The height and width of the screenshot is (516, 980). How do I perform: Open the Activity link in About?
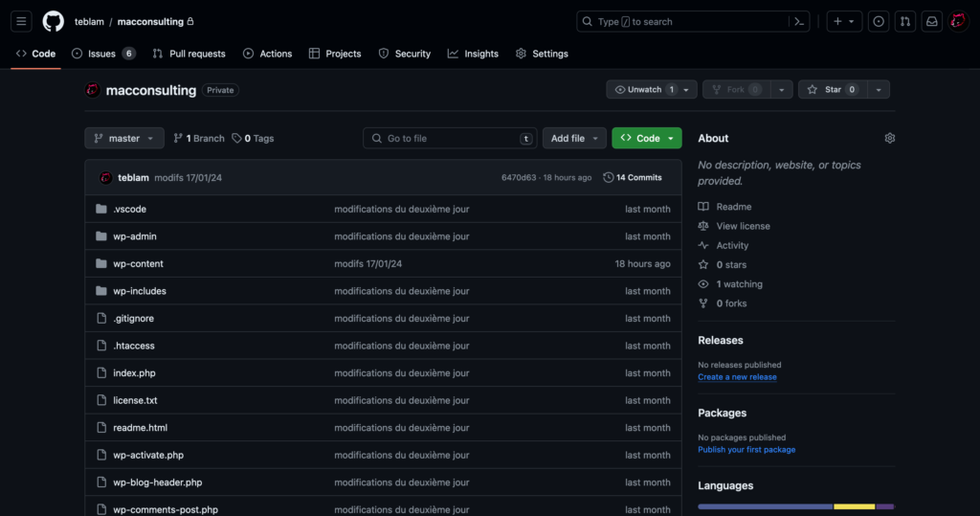click(x=732, y=245)
